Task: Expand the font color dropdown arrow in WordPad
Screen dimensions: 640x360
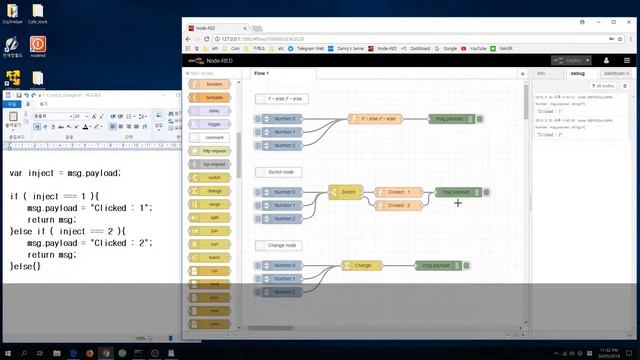Action: pos(91,127)
